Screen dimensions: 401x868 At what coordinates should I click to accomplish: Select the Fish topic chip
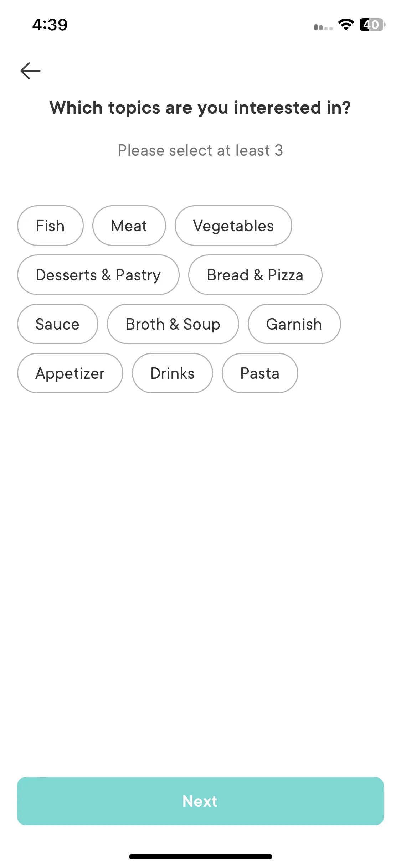(50, 226)
